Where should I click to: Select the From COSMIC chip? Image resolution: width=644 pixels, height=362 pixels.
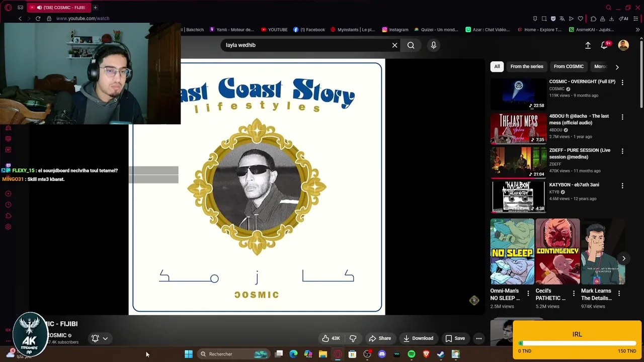pos(569,66)
